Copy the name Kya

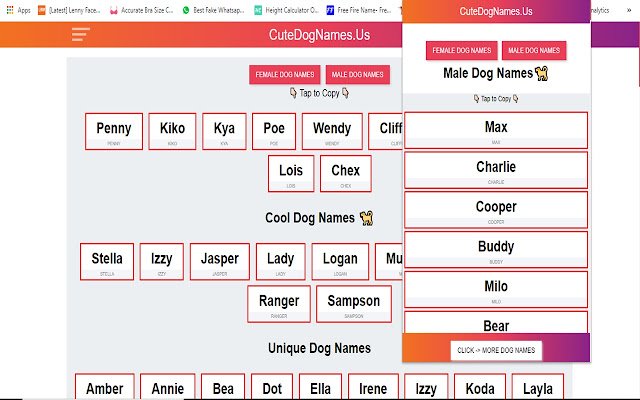[224, 131]
